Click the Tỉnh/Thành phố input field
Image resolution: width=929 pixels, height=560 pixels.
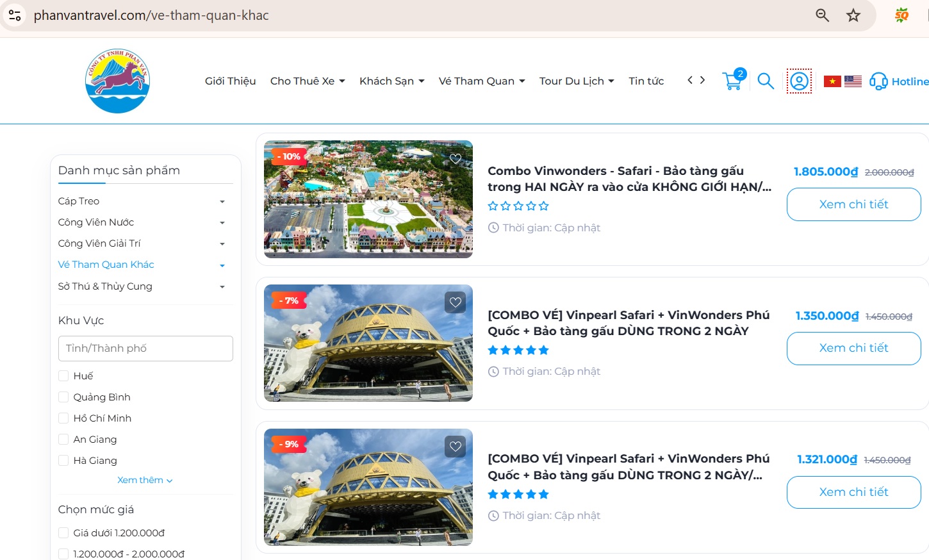point(145,349)
